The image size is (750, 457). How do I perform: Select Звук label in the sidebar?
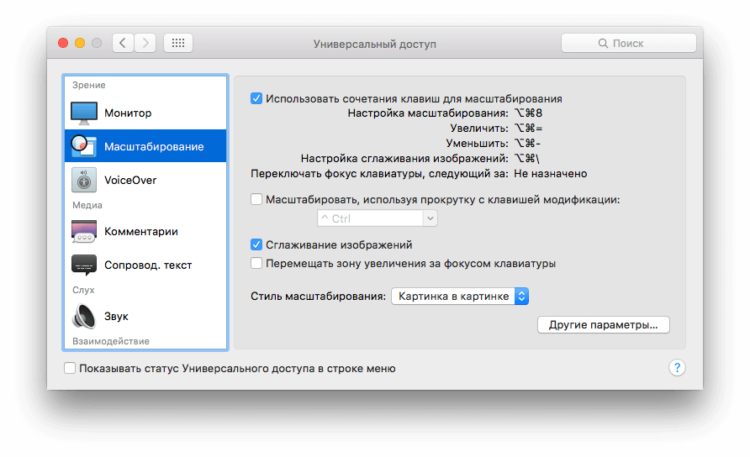116,316
